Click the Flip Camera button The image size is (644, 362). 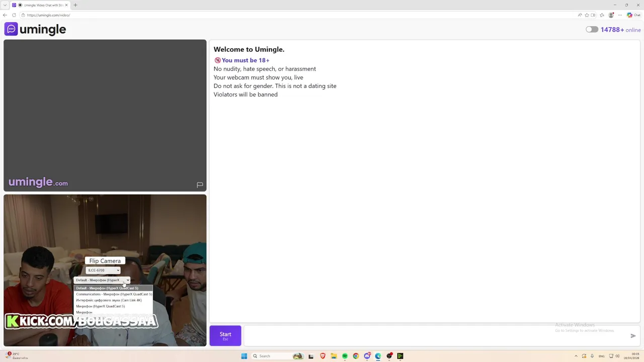[x=105, y=261]
